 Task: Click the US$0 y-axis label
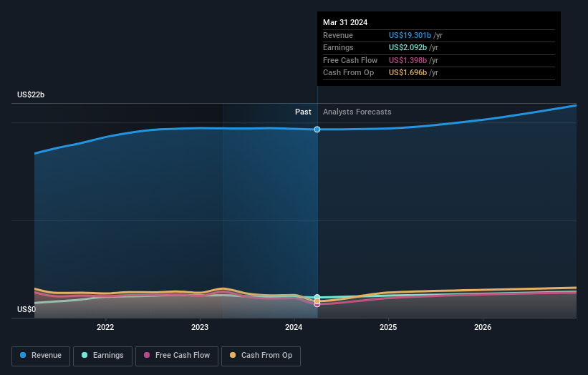coord(26,309)
